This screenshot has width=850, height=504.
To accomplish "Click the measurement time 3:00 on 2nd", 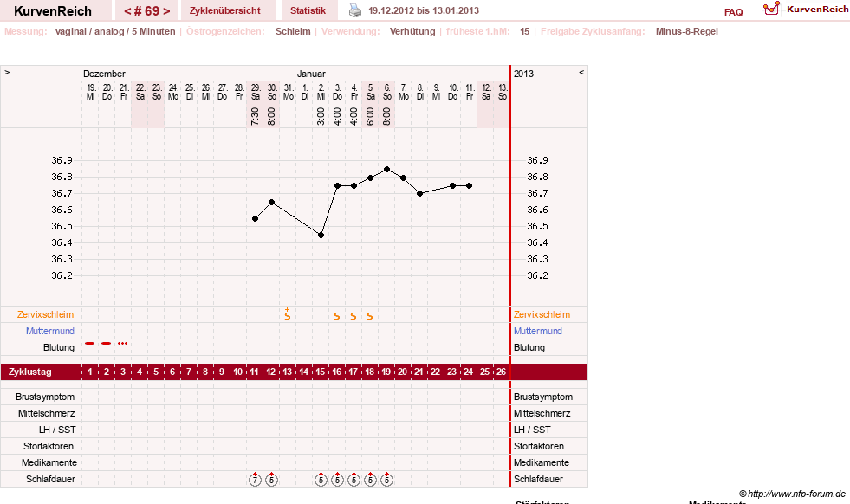I will (321, 117).
